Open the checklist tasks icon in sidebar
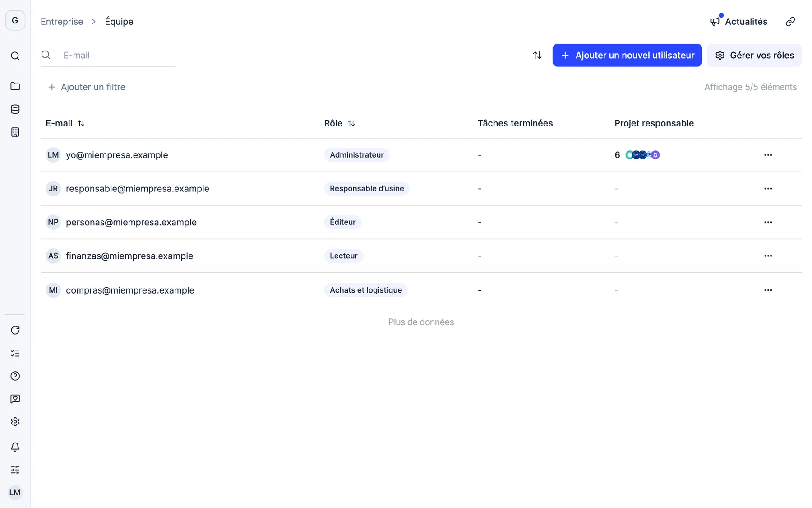Viewport: 812px width, 508px height. [15, 353]
